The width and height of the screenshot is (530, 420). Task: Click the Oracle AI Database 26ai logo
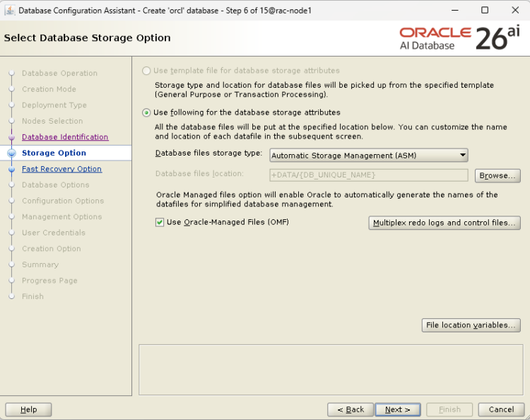click(460, 38)
